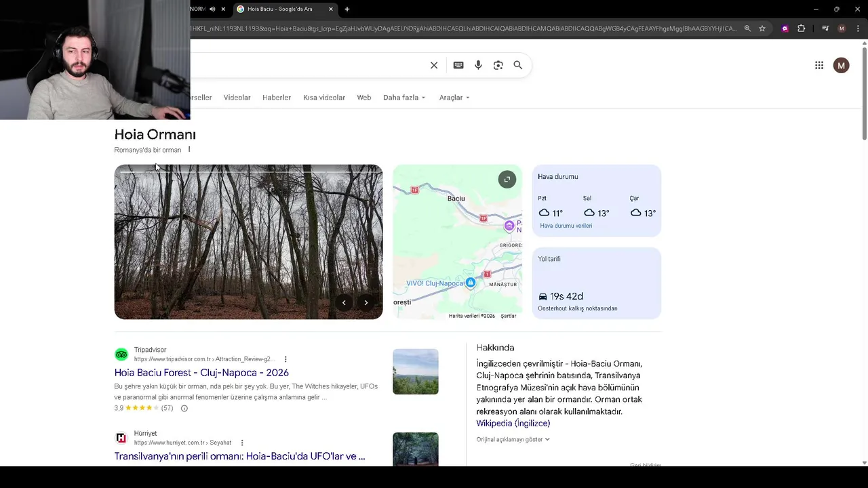The height and width of the screenshot is (488, 868).
Task: Open the 'Araçlar' dropdown
Action: click(x=454, y=98)
